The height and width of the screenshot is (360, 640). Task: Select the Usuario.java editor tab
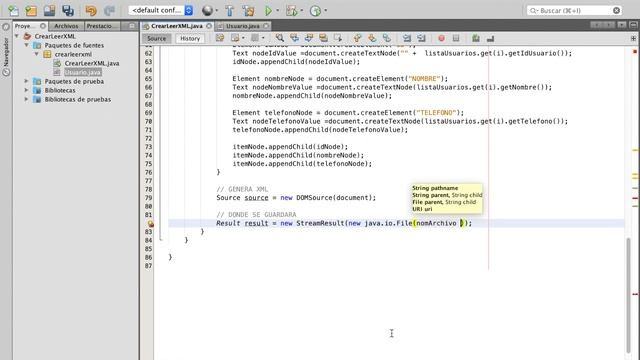coord(242,26)
